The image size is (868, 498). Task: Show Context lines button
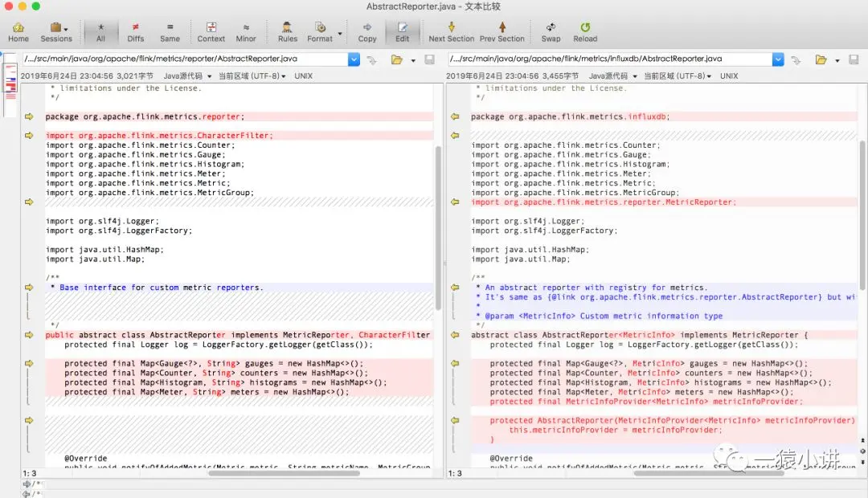(x=211, y=31)
